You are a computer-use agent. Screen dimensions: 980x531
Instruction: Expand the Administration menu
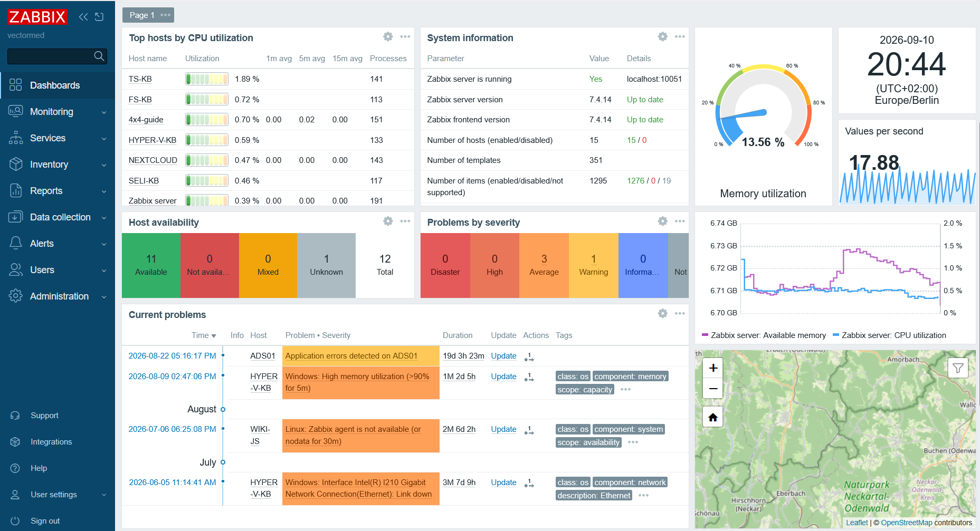coord(58,296)
